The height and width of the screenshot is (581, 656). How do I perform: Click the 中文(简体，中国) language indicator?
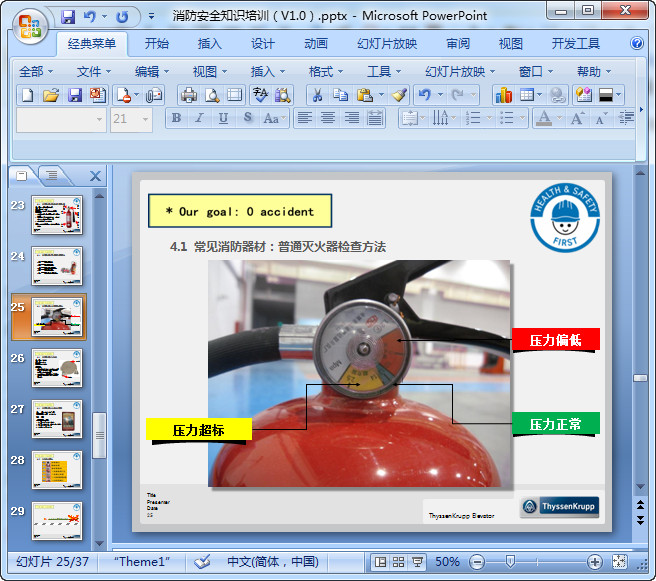(x=273, y=561)
